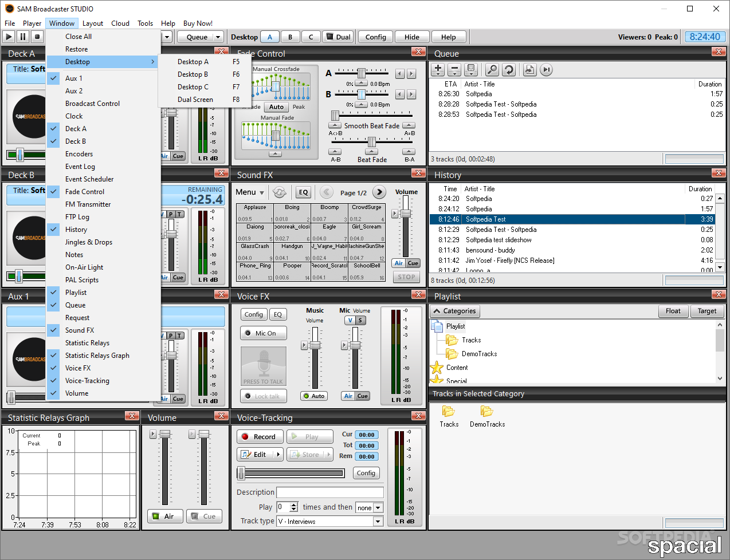Open the Sound FX EQ button
730x560 pixels.
point(303,192)
